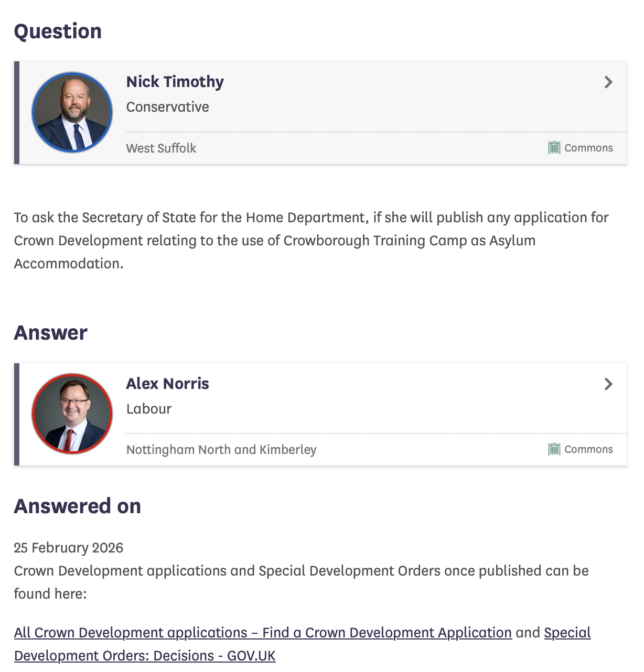Image resolution: width=644 pixels, height=672 pixels.
Task: Click the Commons portcullis icon for Alex Norris
Action: [554, 449]
